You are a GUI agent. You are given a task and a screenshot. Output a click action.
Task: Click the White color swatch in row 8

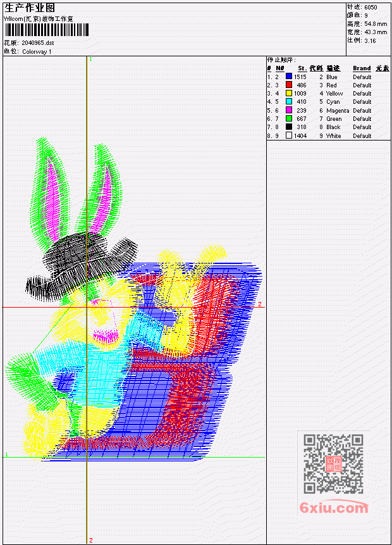288,135
